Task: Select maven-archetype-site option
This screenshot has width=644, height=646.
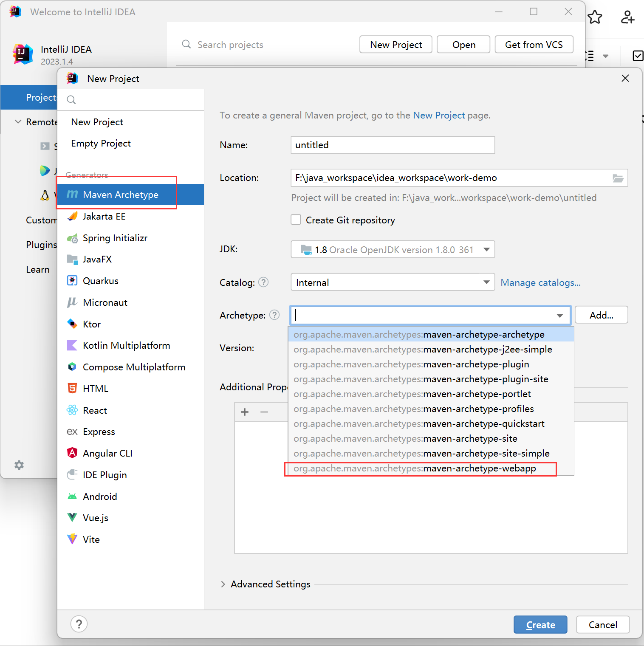Action: 431,439
